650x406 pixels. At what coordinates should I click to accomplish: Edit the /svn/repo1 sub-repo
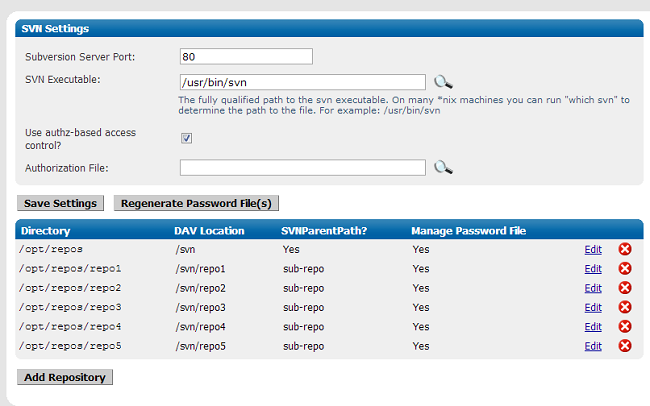(593, 269)
